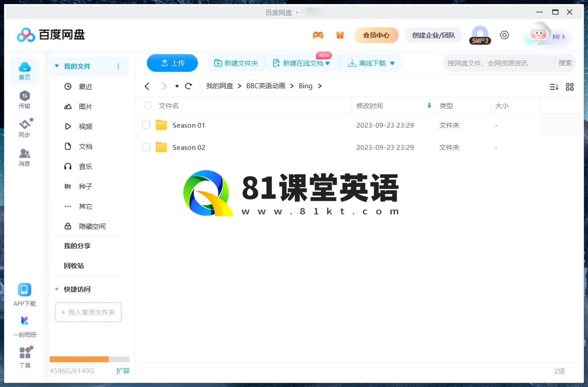Open 会员中心
Image resolution: width=588 pixels, height=387 pixels.
pyautogui.click(x=376, y=35)
